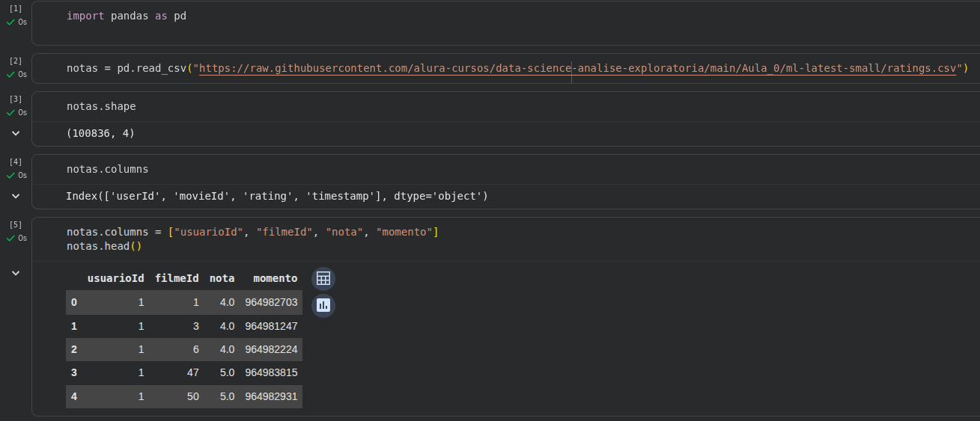Place cursor in the notas.shape code line

(x=101, y=107)
